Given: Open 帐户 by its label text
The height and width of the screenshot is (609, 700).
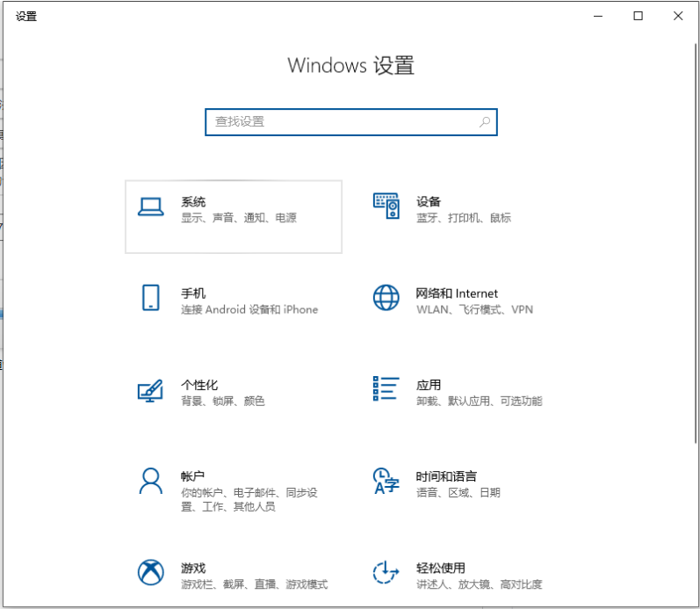Looking at the screenshot, I should tap(193, 476).
